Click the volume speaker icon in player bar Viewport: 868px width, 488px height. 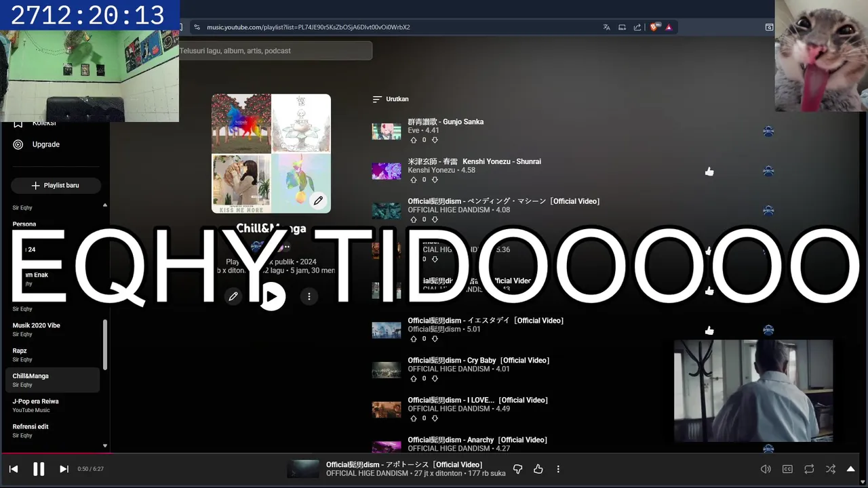point(766,469)
